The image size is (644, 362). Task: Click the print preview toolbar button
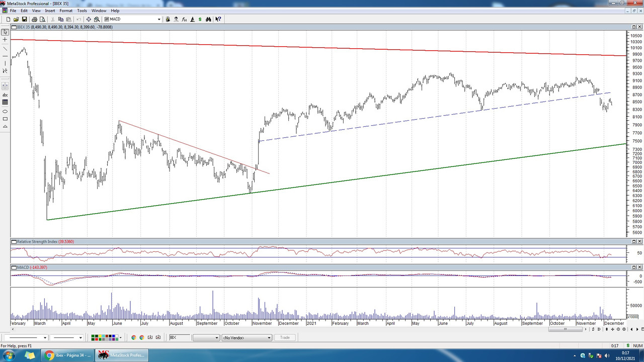coord(42,19)
